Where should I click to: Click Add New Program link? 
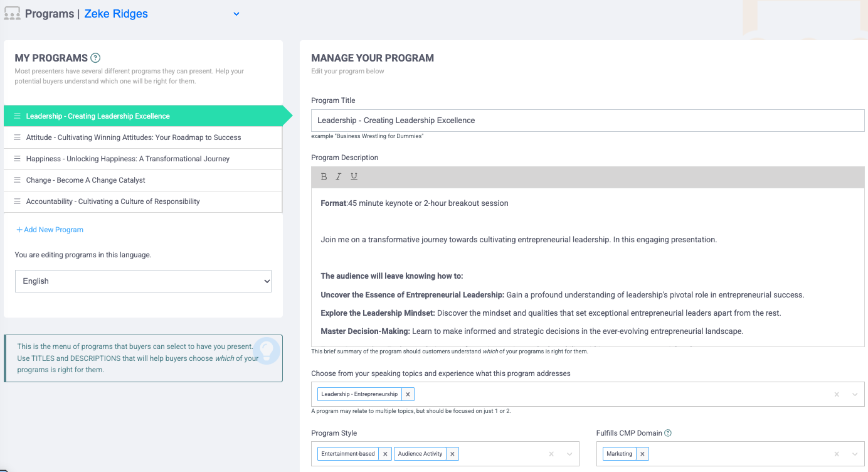(x=50, y=230)
